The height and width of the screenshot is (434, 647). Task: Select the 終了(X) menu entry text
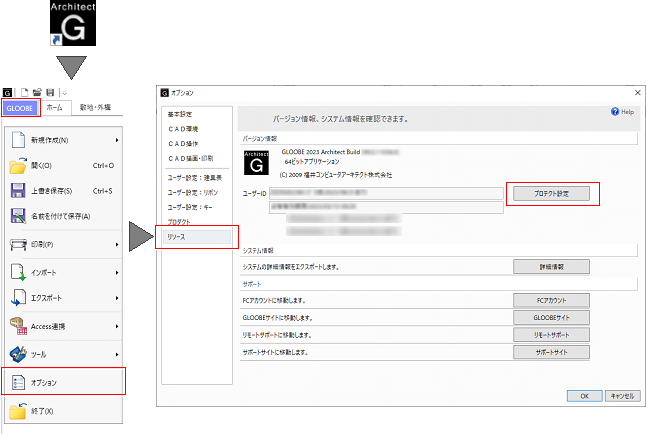pos(42,411)
